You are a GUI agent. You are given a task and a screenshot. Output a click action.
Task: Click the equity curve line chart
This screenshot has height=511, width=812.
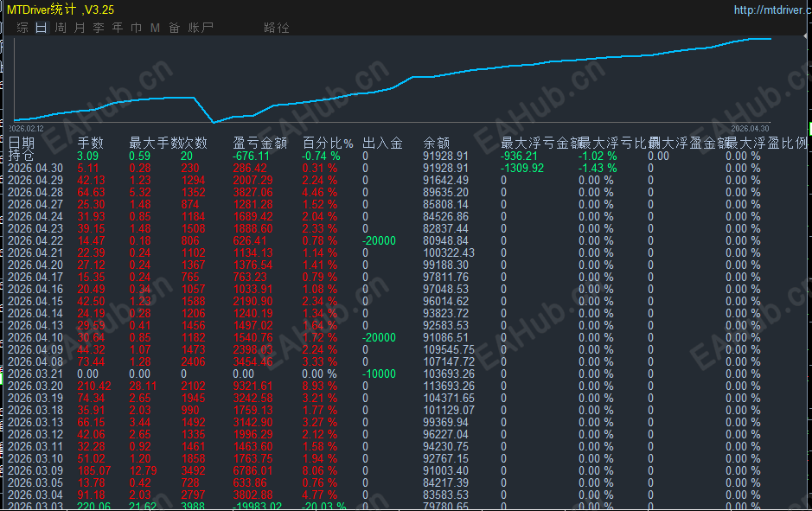pos(393,80)
